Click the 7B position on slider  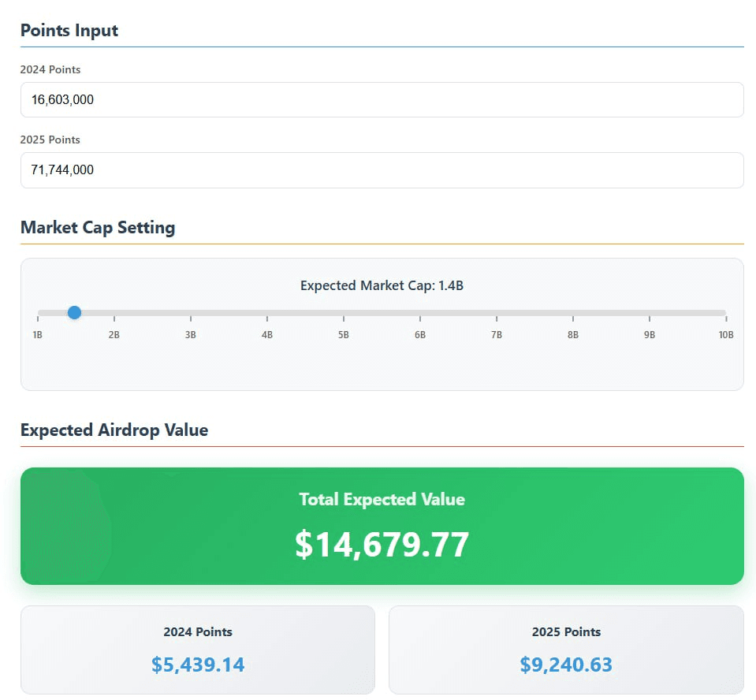point(497,313)
